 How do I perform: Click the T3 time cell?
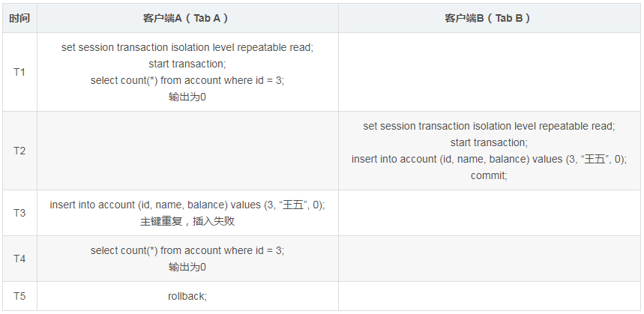(19, 213)
